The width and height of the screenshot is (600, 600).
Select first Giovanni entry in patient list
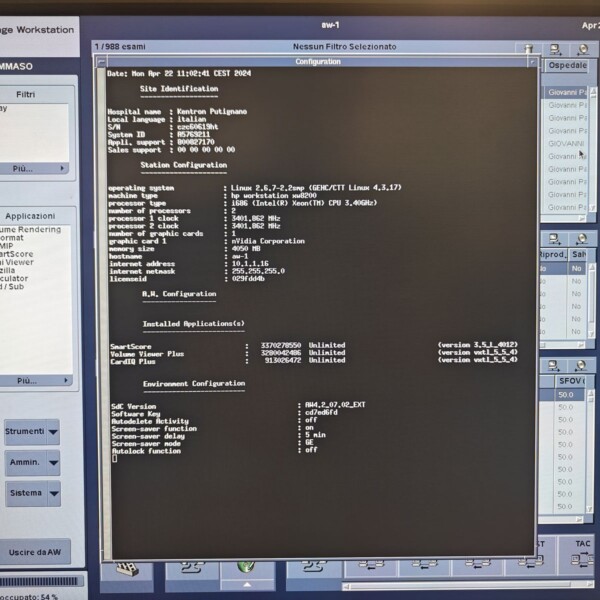click(x=567, y=92)
